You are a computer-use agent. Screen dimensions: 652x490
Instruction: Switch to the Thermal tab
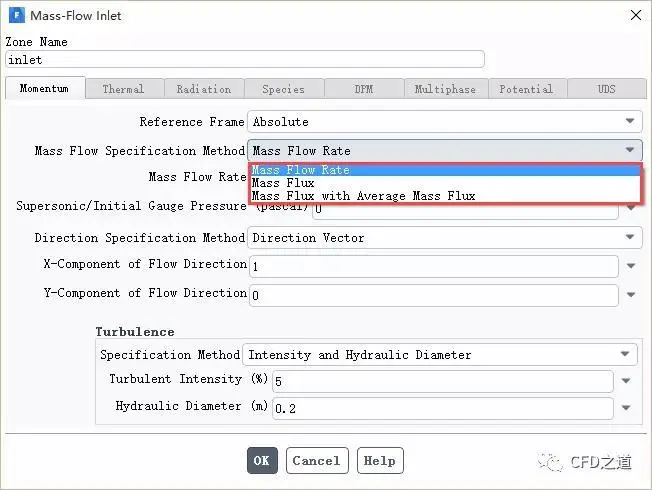coord(123,89)
